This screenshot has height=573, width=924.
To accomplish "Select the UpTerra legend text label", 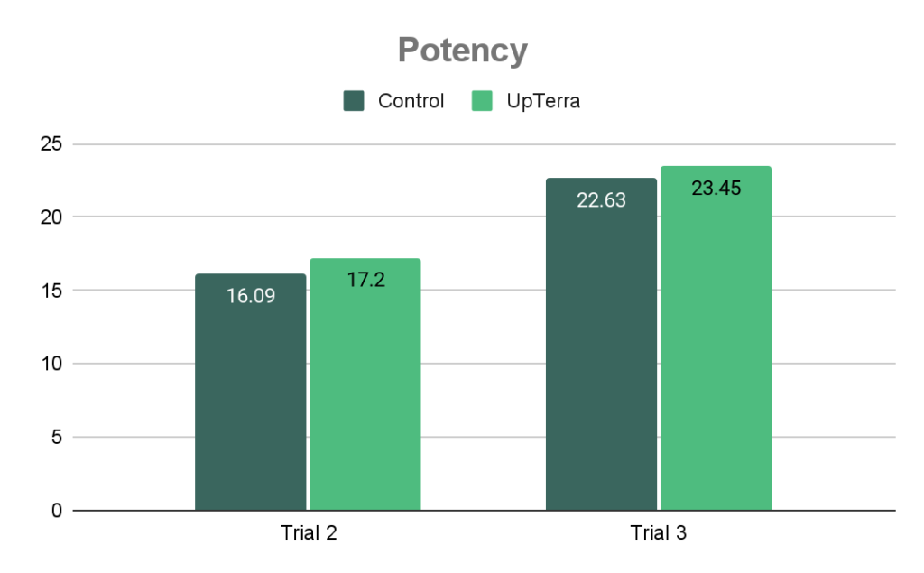I will [544, 101].
